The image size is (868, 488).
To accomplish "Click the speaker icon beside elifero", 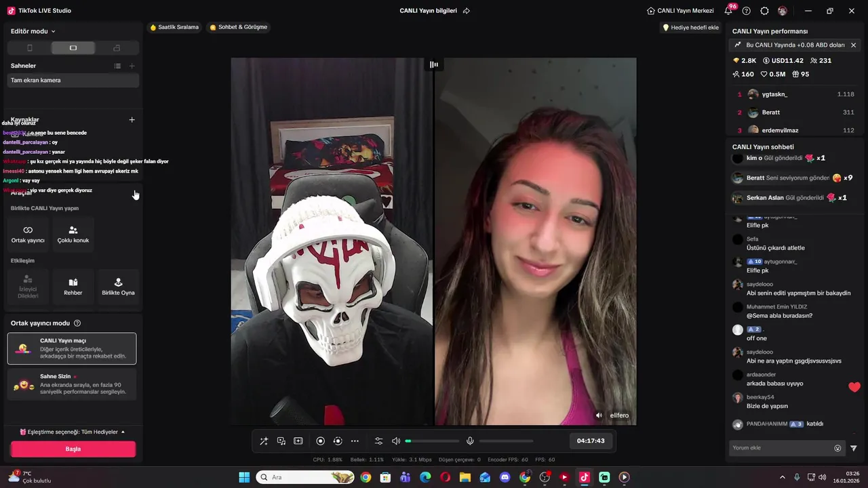I will click(x=599, y=415).
